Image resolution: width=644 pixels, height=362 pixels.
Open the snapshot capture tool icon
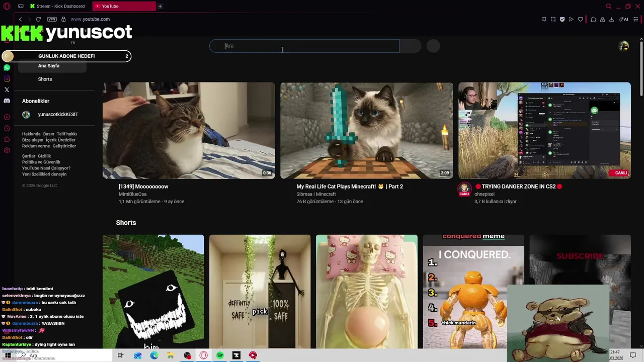553,19
